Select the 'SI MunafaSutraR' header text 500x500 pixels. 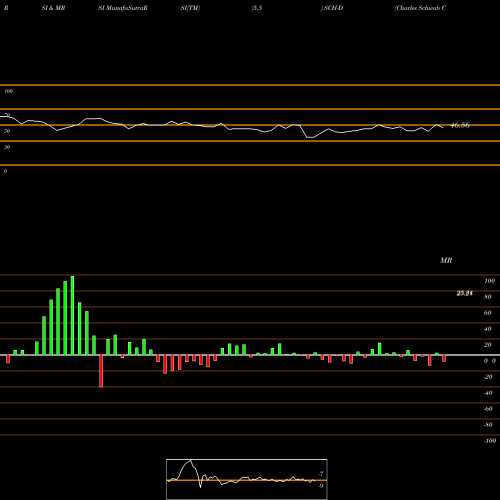click(123, 8)
